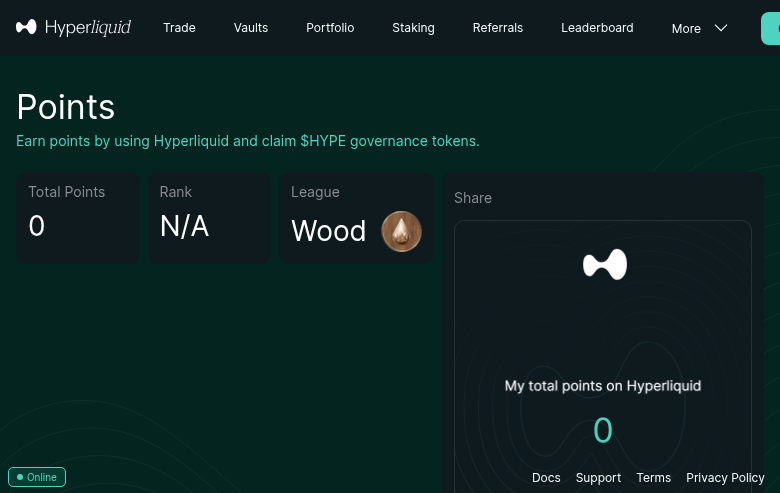Click the League label

pyautogui.click(x=315, y=192)
